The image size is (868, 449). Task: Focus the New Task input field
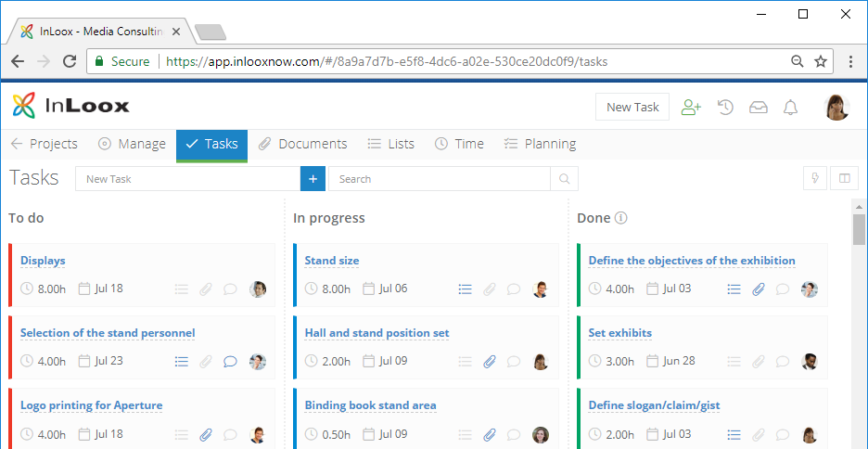[x=188, y=179]
